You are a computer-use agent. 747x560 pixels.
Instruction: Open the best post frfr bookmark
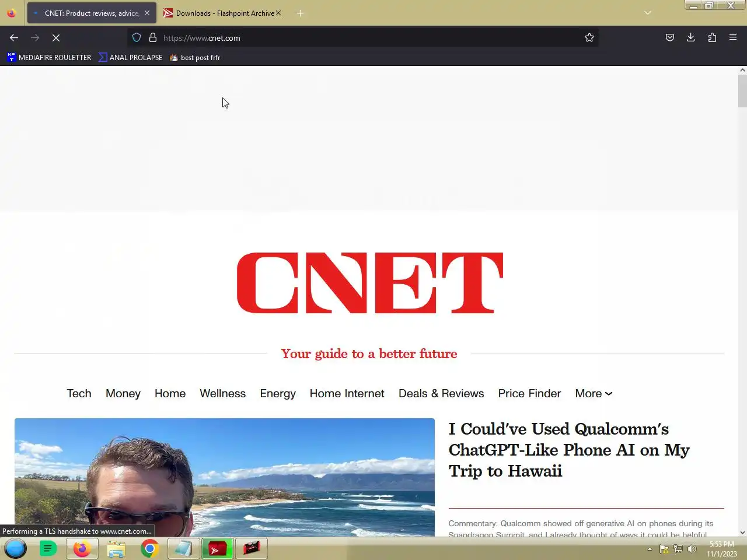[195, 57]
